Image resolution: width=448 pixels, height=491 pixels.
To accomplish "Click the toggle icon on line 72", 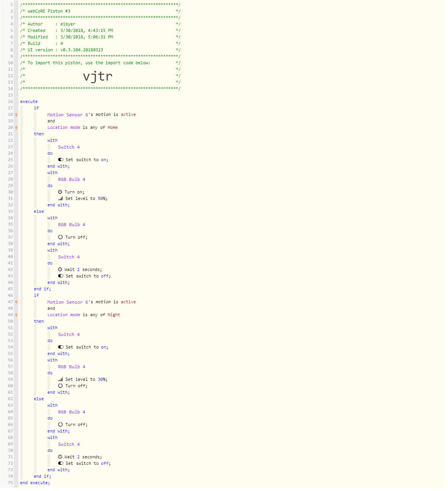I will tap(61, 463).
